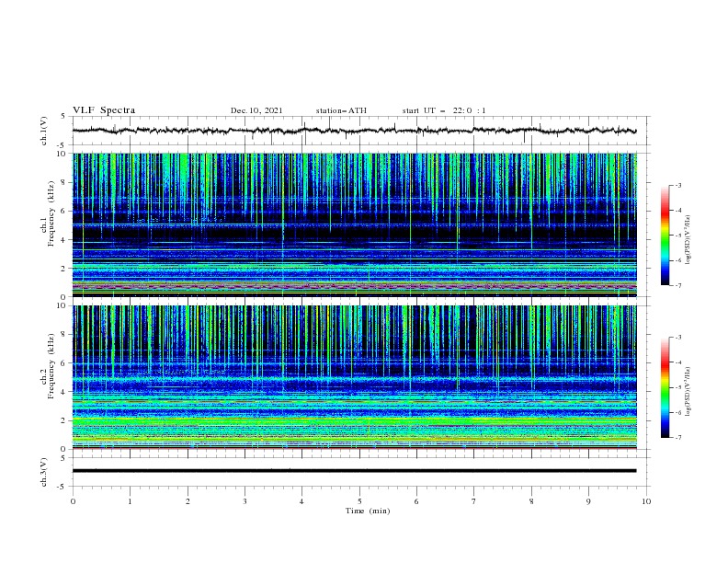Click the ch.1 spectrogram panel
The height and width of the screenshot is (563, 728).
point(355,224)
